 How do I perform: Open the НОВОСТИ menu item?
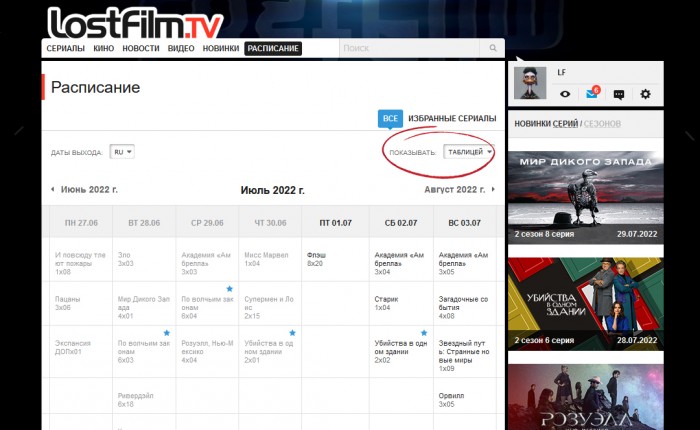tap(140, 48)
